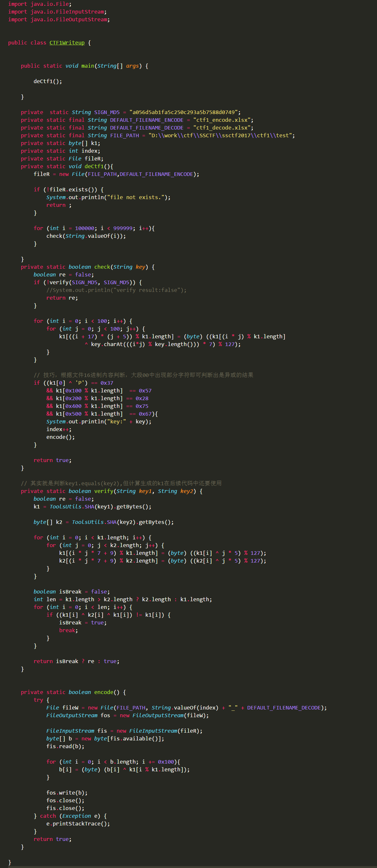The height and width of the screenshot is (868, 377).
Task: Click the "ctf1_encode.xlsx" string
Action: (222, 120)
